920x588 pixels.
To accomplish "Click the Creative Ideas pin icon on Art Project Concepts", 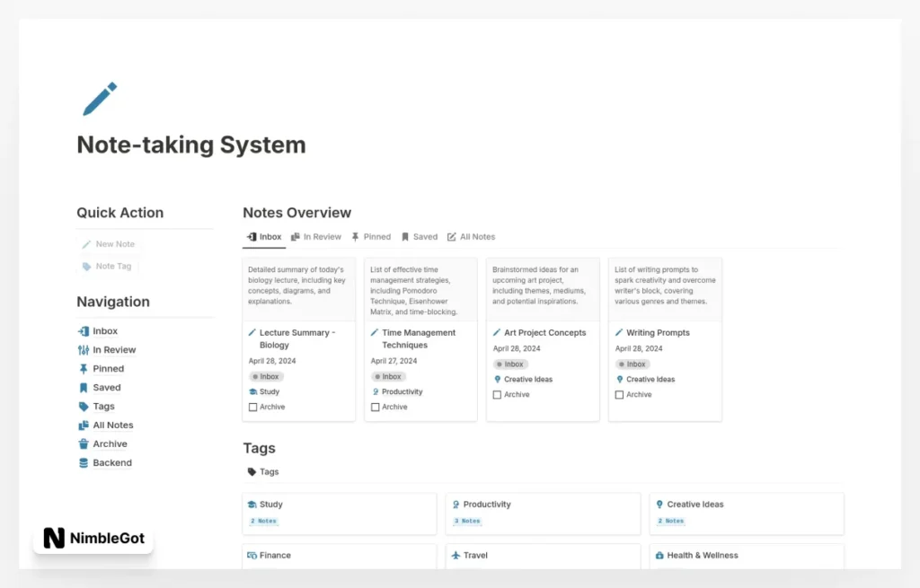I will point(498,379).
